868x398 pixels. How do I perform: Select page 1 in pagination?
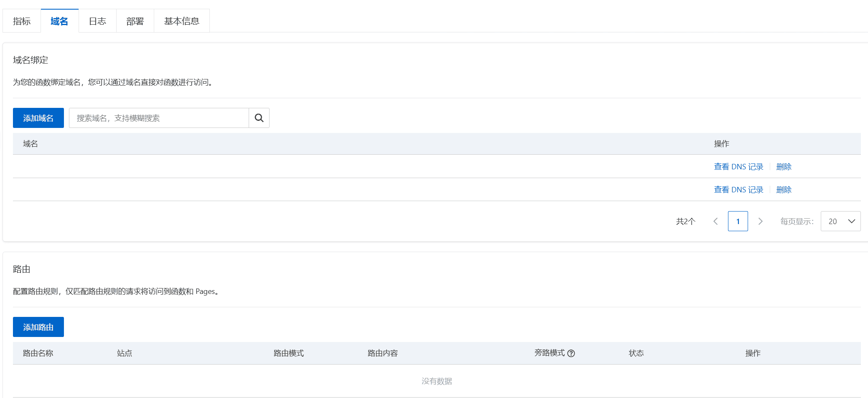tap(738, 221)
